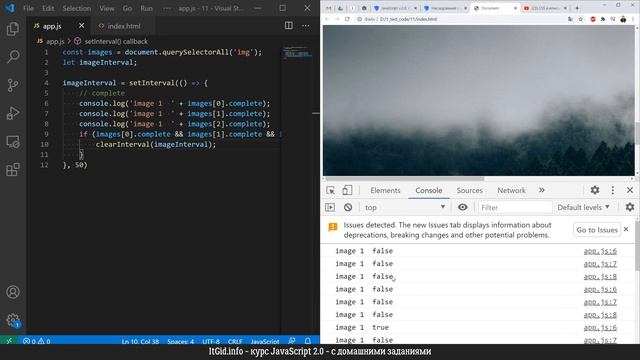The width and height of the screenshot is (640, 360).
Task: Open Remote Explorer view
Action: (13, 142)
